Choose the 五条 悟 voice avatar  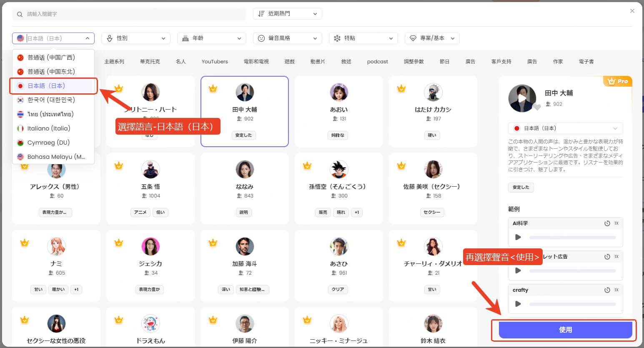point(150,170)
